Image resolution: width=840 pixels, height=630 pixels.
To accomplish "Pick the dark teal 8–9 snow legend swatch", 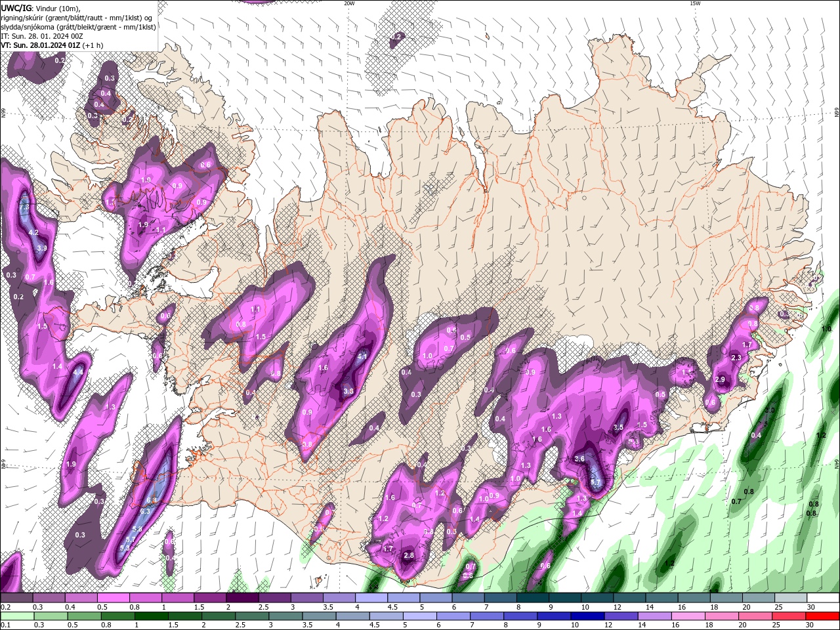I will pos(532,598).
